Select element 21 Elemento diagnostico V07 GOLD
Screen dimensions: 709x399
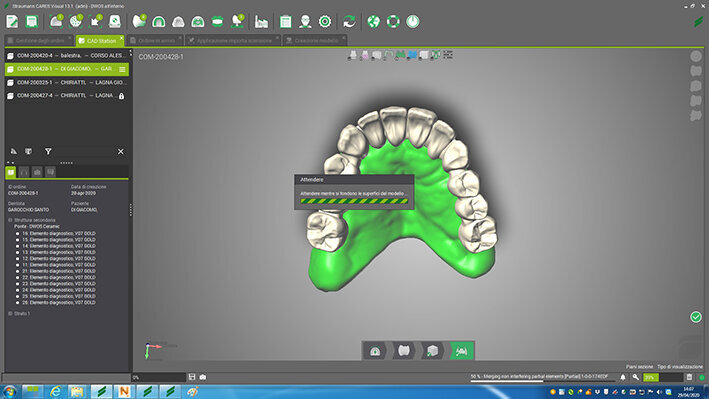coord(59,271)
